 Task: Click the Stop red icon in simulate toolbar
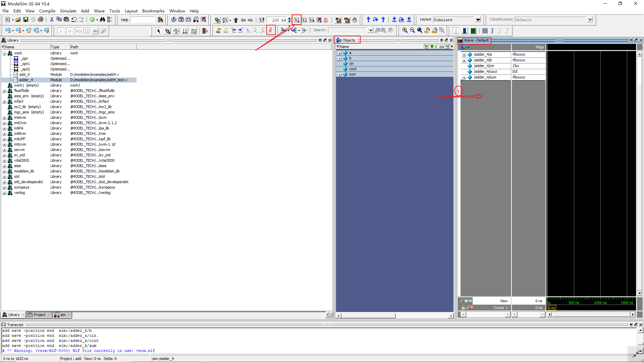(x=326, y=20)
